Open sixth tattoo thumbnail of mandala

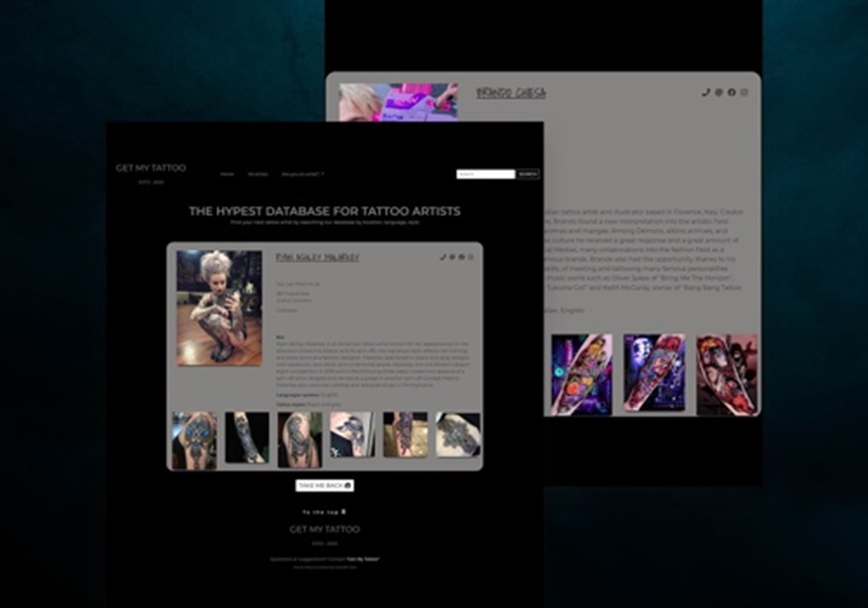click(x=458, y=434)
